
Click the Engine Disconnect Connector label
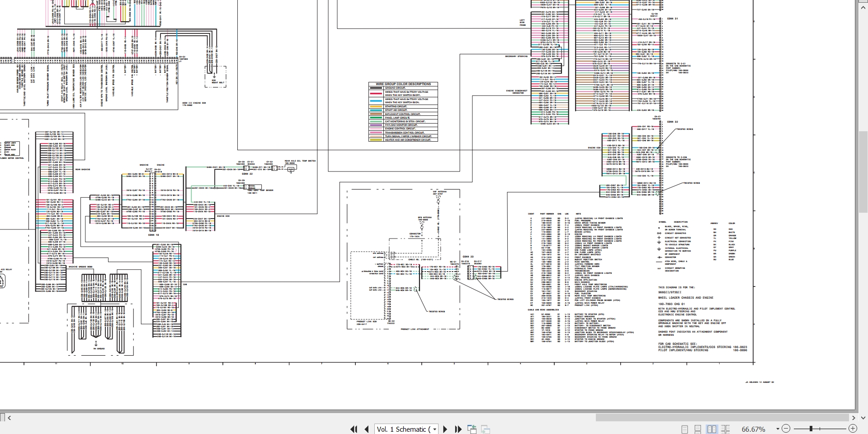(x=517, y=92)
